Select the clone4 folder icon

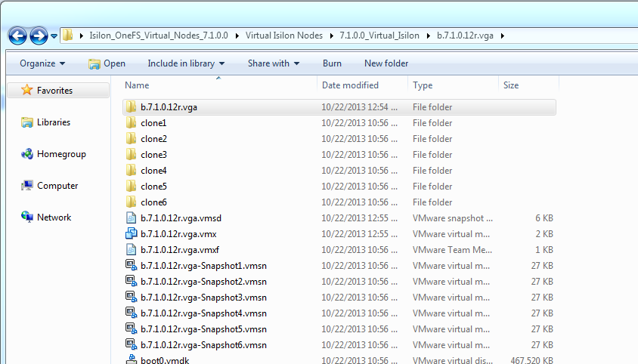tap(131, 171)
